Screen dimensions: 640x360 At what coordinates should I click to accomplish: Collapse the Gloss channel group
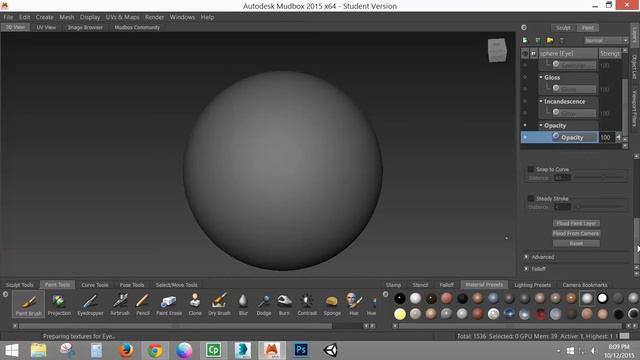click(541, 77)
